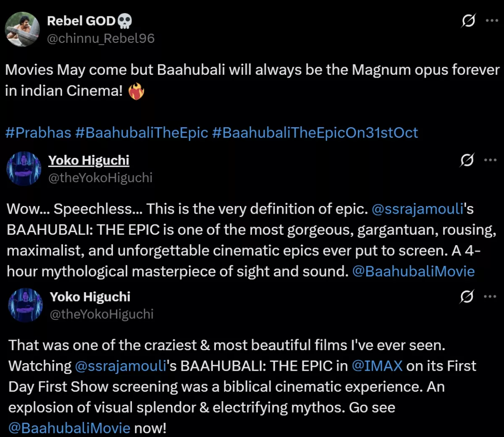Click the @theYokoHiguchi handle

(x=101, y=178)
